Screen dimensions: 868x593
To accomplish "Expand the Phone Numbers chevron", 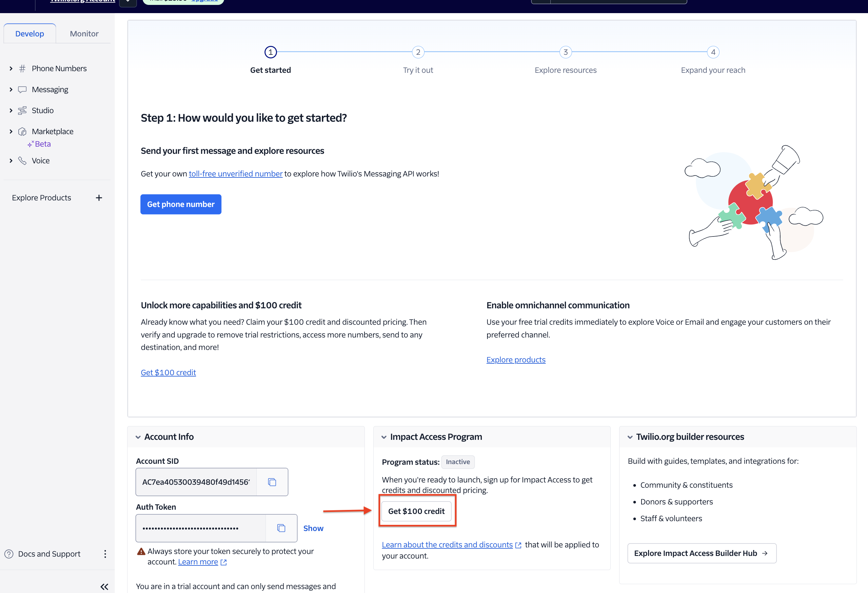I will click(11, 68).
